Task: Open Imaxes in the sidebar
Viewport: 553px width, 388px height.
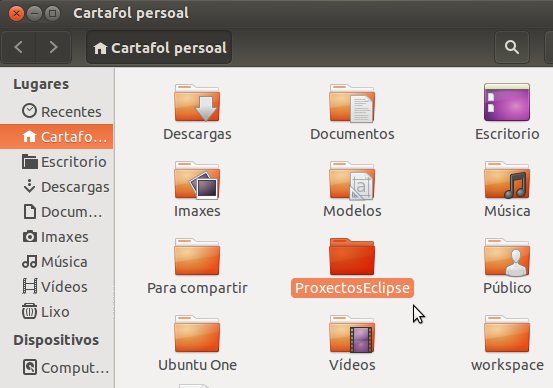Action: click(56, 237)
